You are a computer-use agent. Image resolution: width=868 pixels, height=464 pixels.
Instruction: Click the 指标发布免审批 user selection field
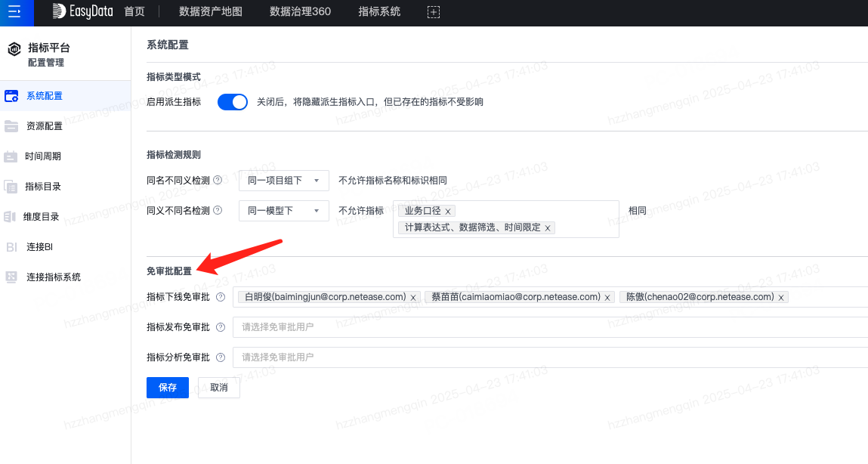[x=550, y=327]
